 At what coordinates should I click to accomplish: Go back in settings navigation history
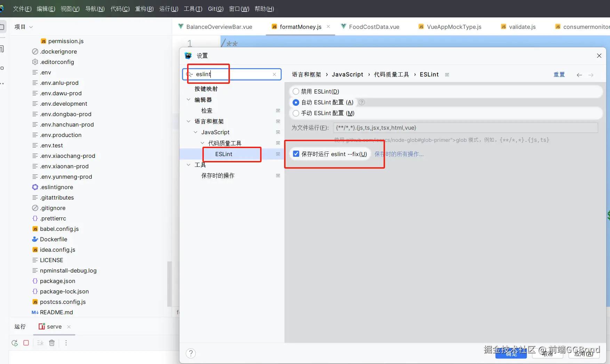point(579,75)
